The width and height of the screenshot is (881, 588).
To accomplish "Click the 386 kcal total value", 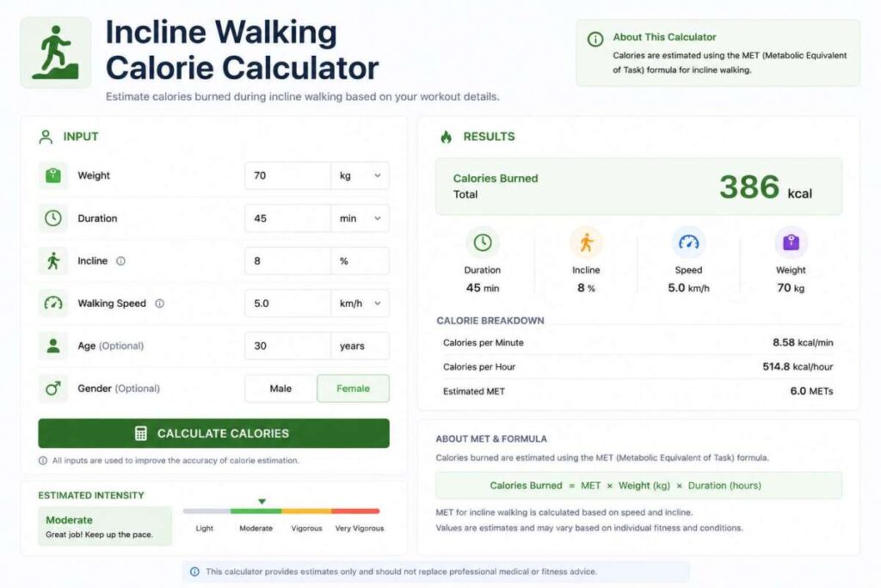I will point(765,187).
